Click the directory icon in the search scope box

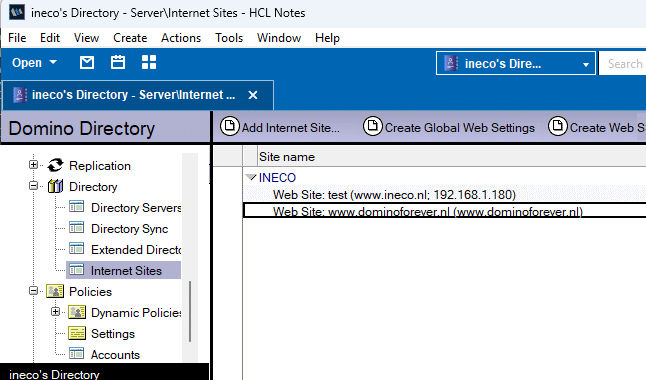point(451,63)
